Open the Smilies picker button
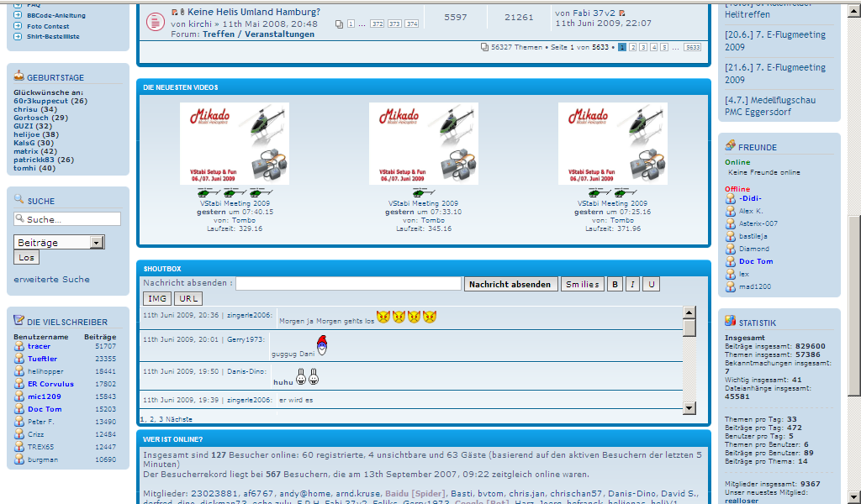 582,284
